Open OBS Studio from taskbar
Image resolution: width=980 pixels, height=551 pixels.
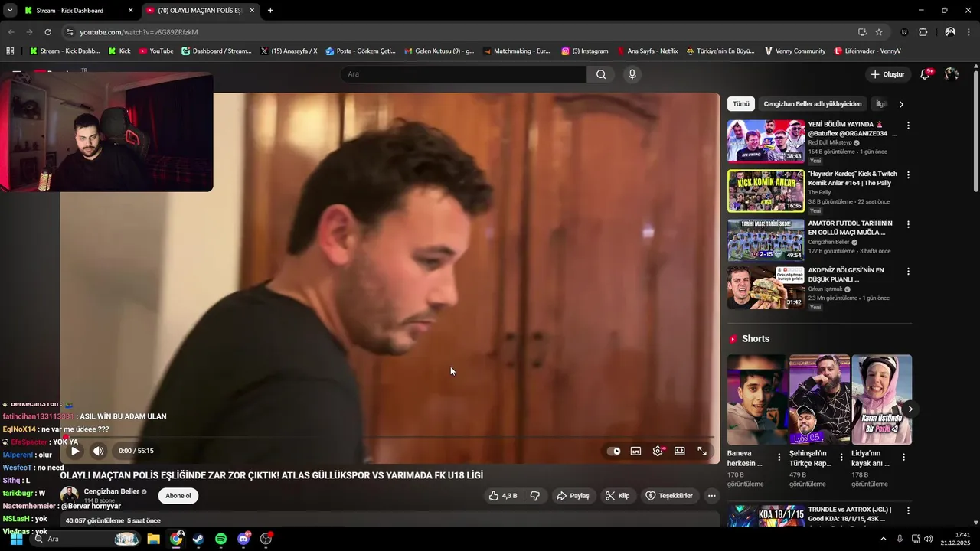tap(266, 539)
